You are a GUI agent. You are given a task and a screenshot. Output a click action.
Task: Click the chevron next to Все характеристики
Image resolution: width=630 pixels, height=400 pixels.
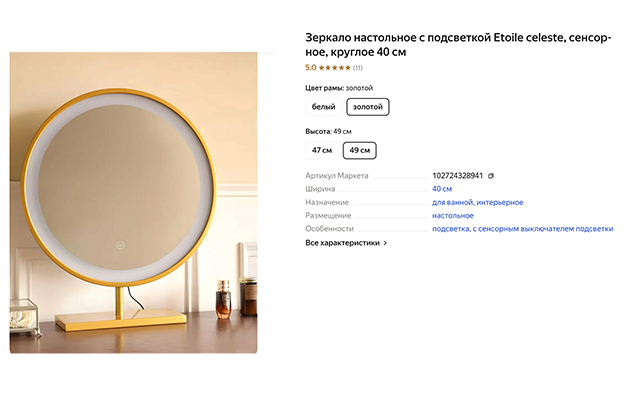tap(385, 243)
